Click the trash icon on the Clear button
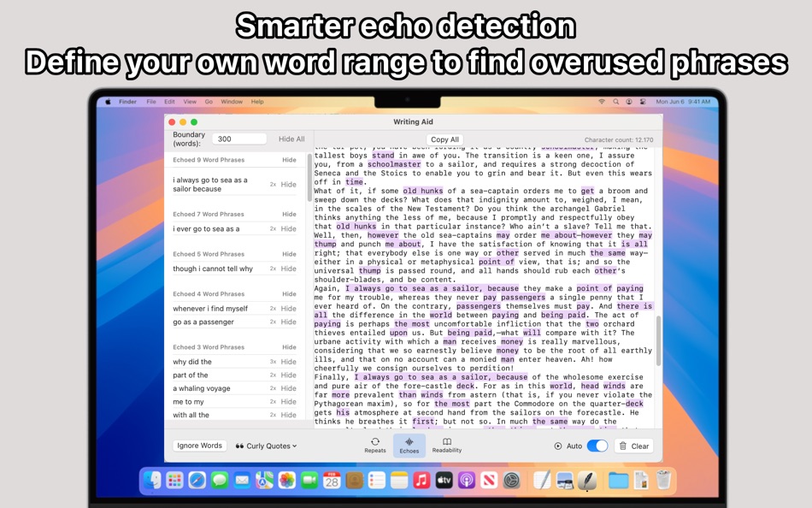 point(622,446)
